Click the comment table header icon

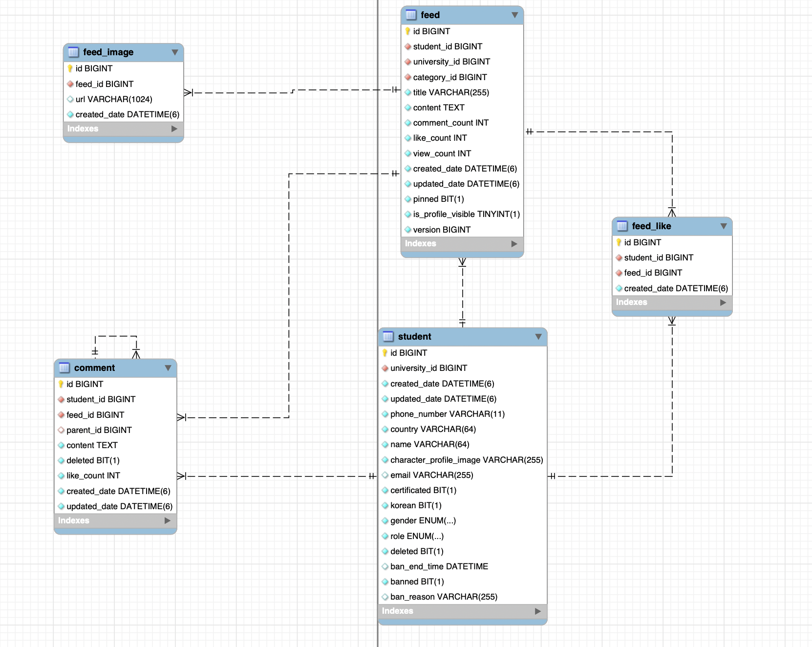tap(64, 368)
